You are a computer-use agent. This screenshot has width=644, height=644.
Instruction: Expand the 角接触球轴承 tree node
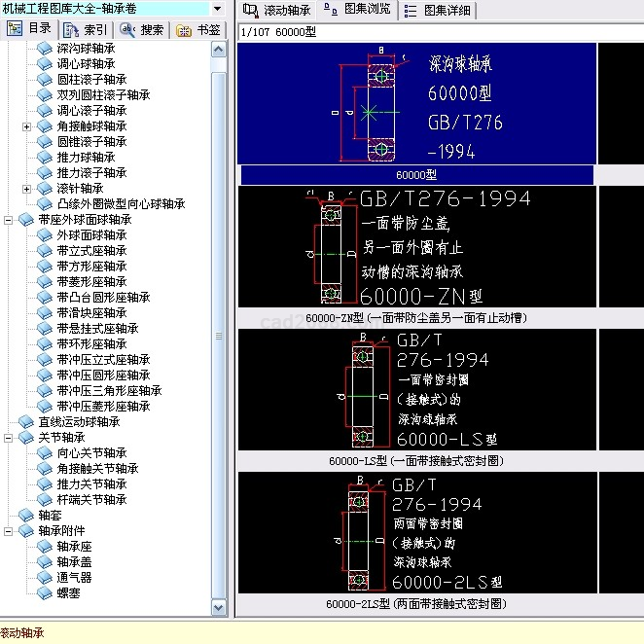pos(27,126)
